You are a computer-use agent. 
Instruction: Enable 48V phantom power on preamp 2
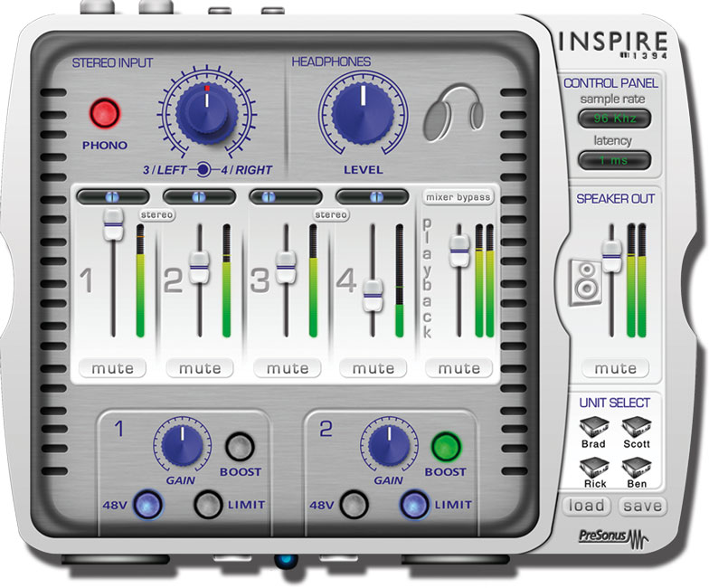[354, 505]
